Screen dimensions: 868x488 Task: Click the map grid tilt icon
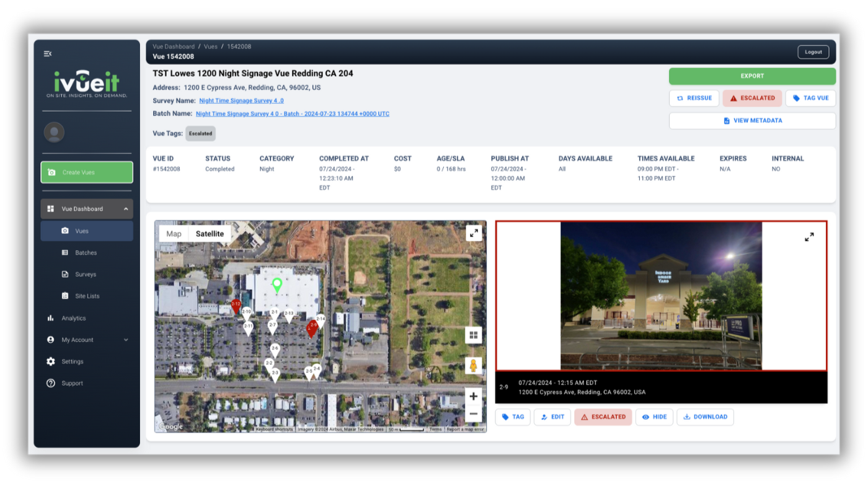point(474,335)
